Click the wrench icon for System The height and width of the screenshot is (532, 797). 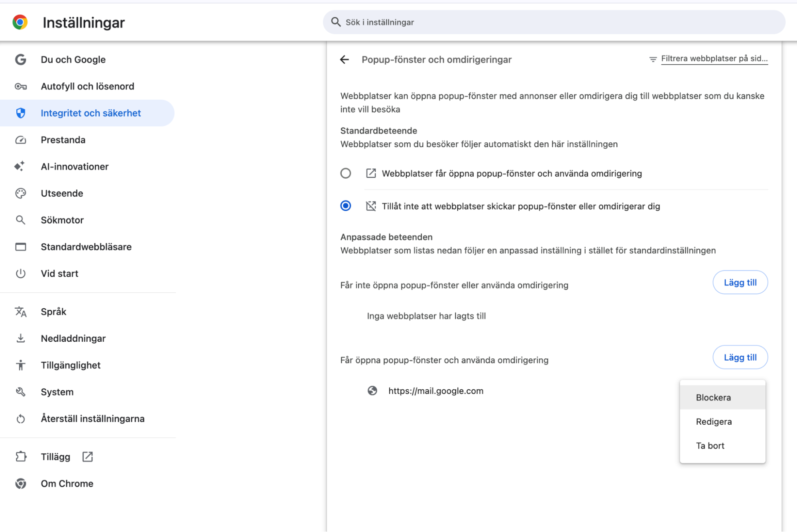click(21, 392)
